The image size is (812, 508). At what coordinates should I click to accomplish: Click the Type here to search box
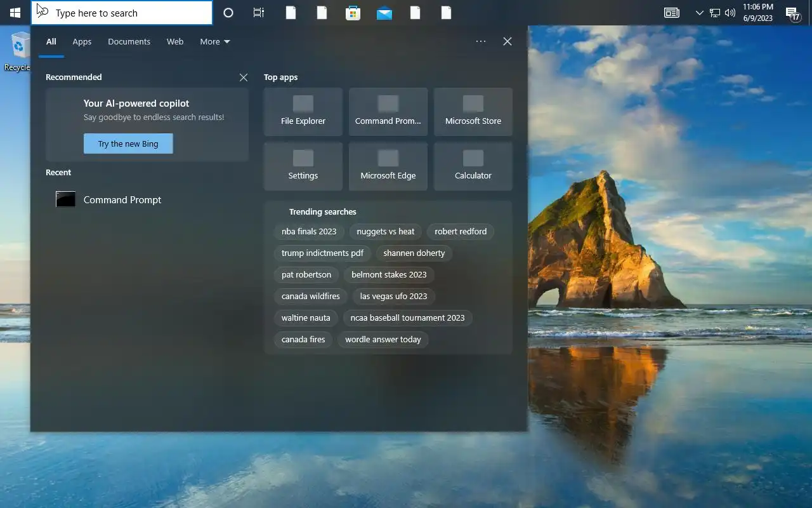point(122,13)
